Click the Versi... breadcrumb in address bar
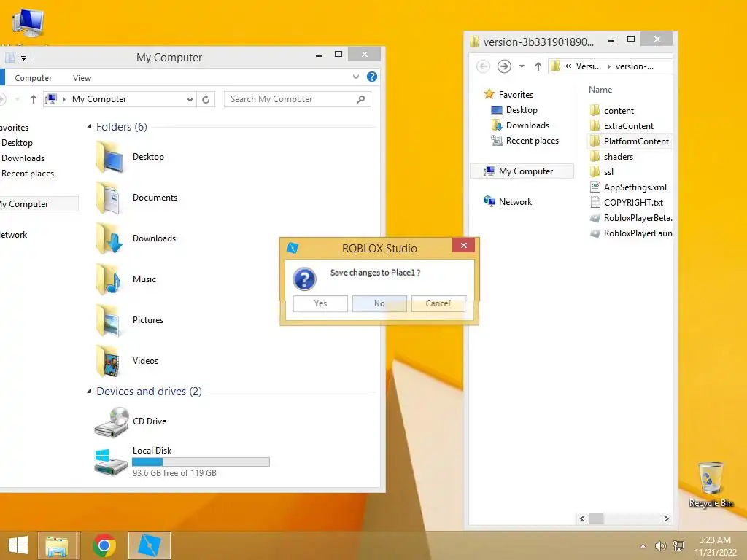 click(589, 66)
